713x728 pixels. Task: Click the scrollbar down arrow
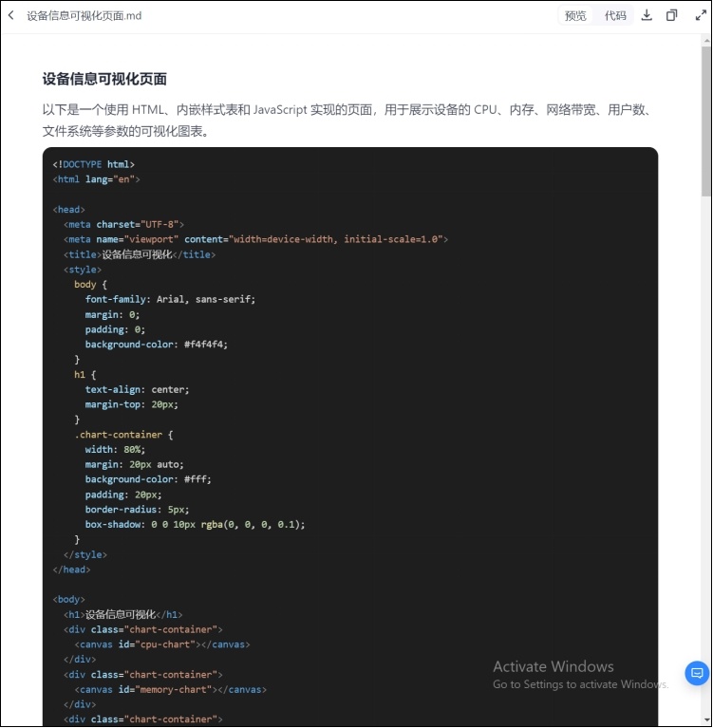click(706, 720)
